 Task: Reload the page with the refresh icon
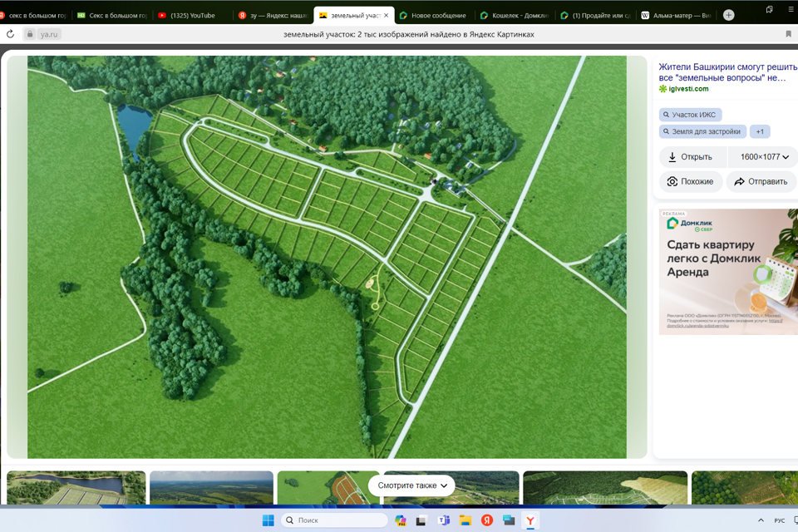10,34
